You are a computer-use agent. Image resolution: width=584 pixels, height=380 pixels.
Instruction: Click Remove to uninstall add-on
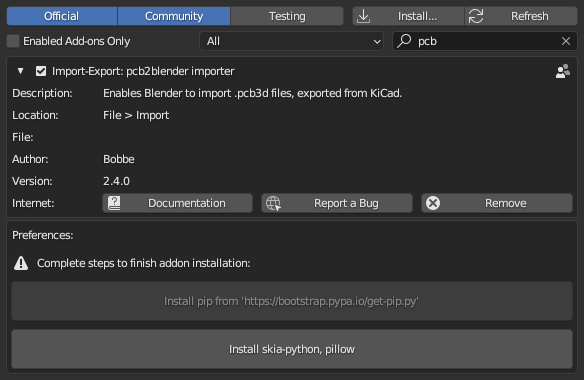coord(497,203)
